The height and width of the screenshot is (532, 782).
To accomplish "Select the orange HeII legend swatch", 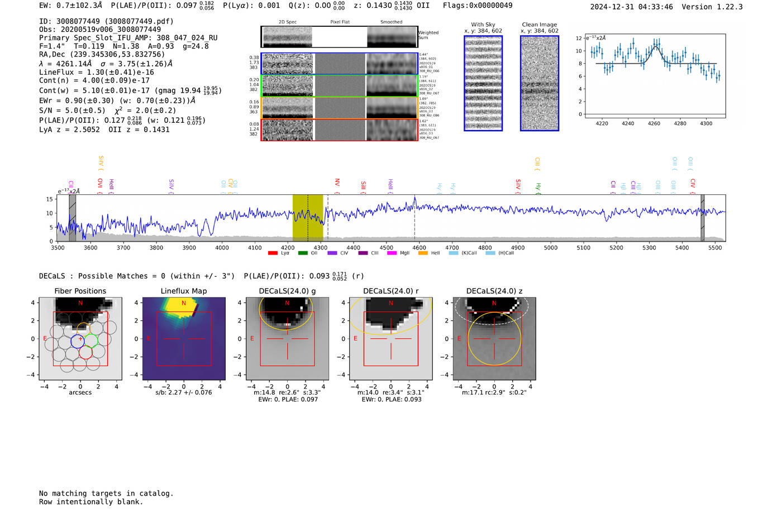I will tap(423, 253).
